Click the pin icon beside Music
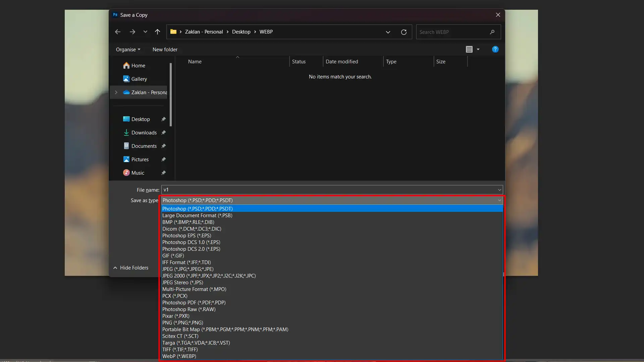Screen dimensions: 644x362 [x=163, y=173]
